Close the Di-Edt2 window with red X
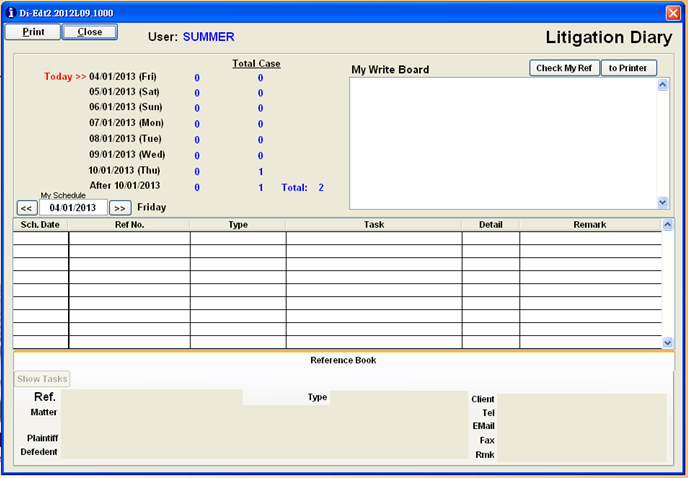Image resolution: width=688 pixels, height=478 pixels. (673, 13)
